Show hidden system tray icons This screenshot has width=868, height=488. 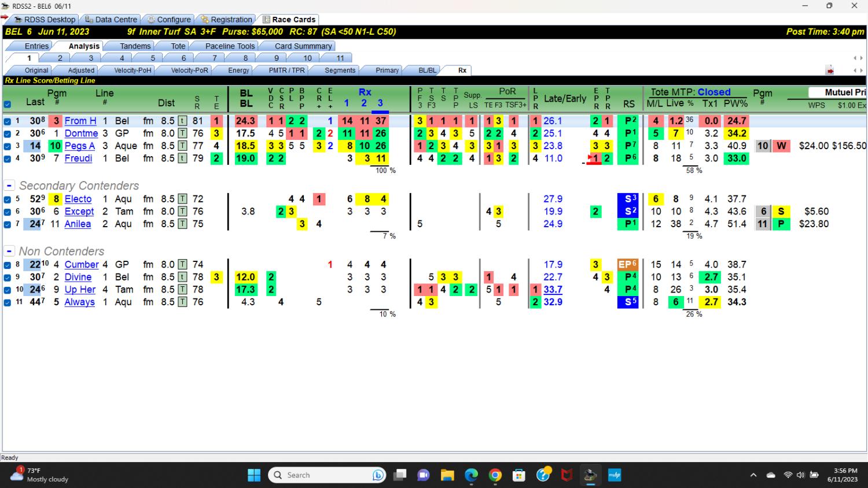pos(753,475)
